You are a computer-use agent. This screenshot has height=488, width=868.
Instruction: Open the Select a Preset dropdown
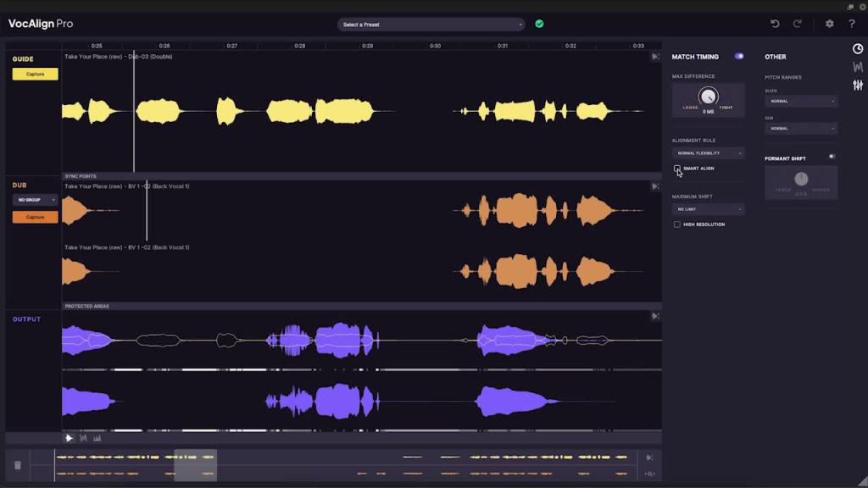[431, 25]
